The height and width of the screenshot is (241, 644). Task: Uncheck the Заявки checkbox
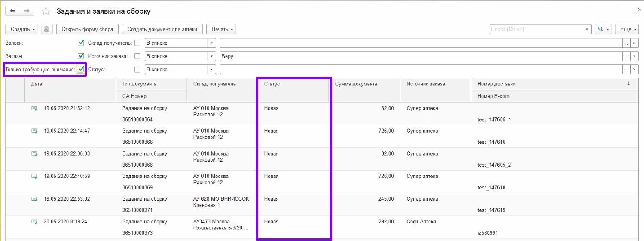pyautogui.click(x=81, y=43)
